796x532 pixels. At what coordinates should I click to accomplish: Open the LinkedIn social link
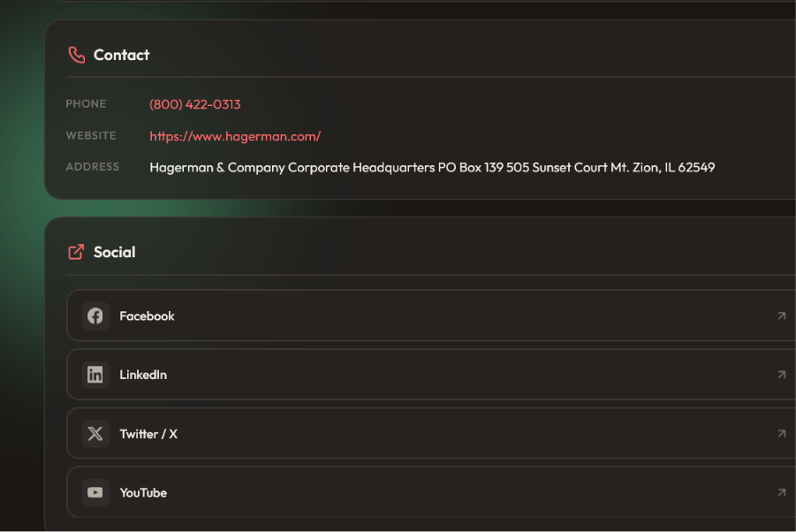[431, 375]
